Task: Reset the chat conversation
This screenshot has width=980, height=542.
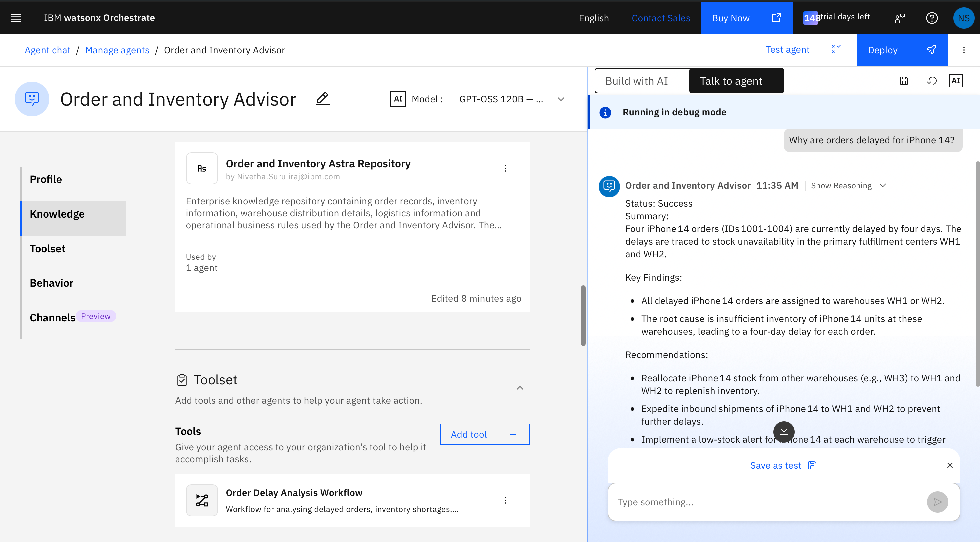Action: [932, 81]
